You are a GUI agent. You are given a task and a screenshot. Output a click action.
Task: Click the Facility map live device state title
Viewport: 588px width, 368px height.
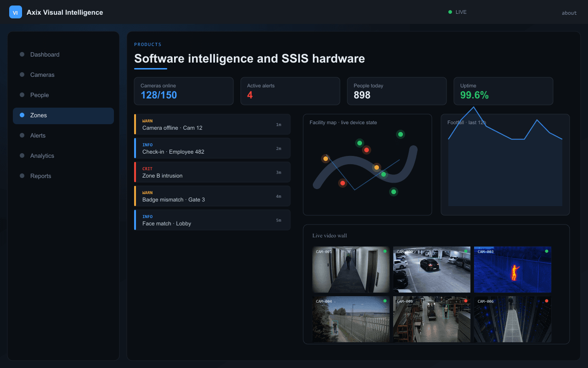pos(343,122)
